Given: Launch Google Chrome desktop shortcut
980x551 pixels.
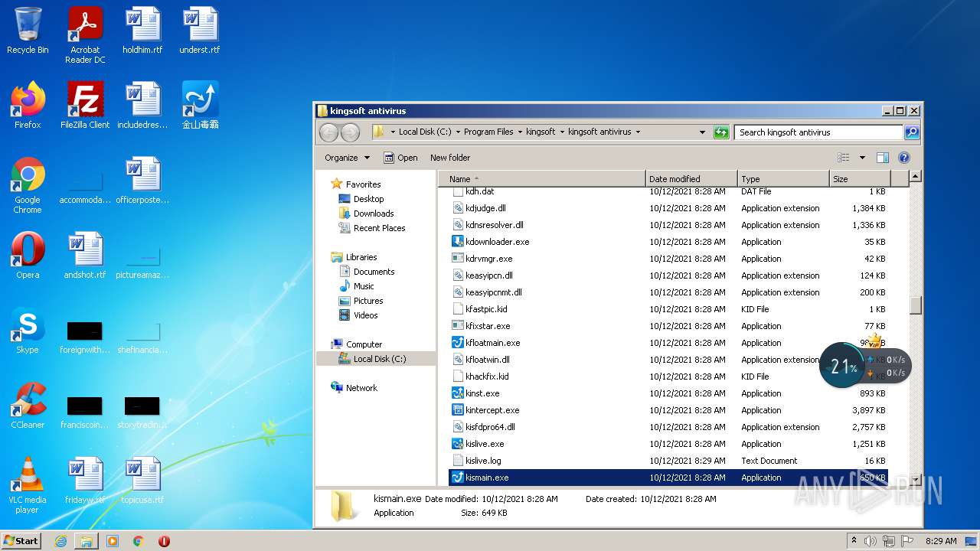Looking at the screenshot, I should pos(28,185).
